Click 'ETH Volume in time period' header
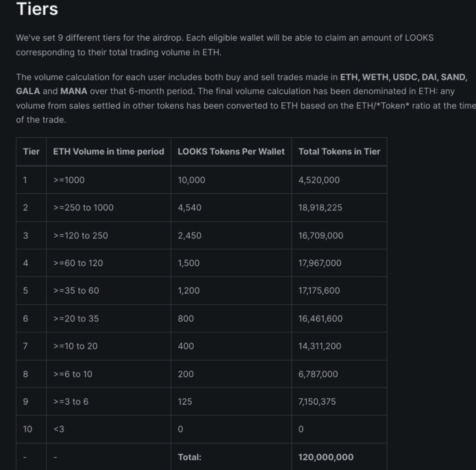Image resolution: width=476 pixels, height=470 pixels. (108, 152)
